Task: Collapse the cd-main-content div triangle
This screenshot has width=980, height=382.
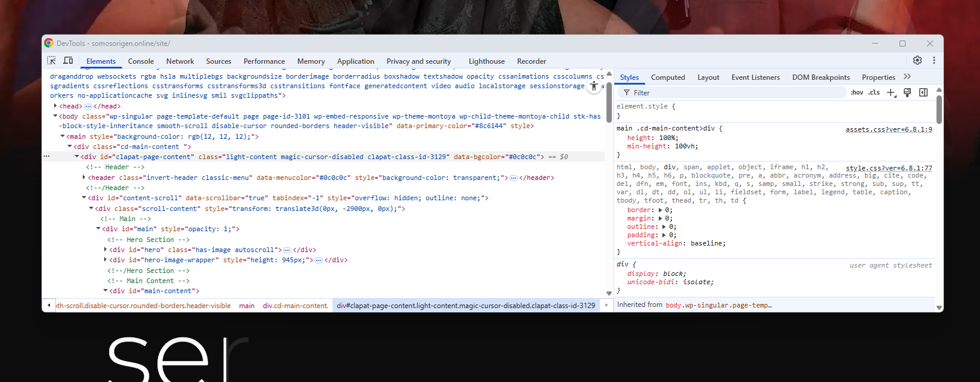Action: [x=70, y=147]
